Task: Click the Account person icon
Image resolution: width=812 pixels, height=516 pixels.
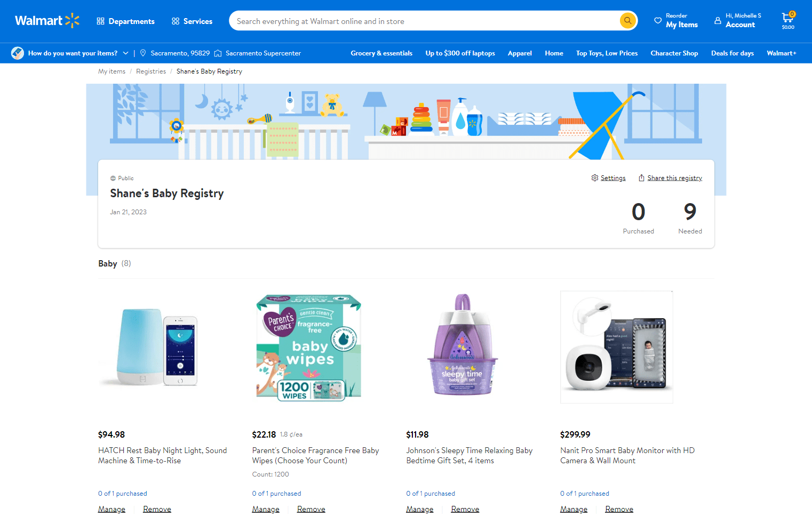Action: coord(718,20)
